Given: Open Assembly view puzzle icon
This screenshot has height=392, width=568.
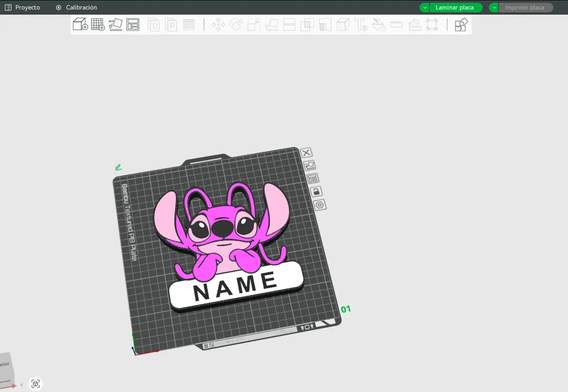Looking at the screenshot, I should coord(461,24).
